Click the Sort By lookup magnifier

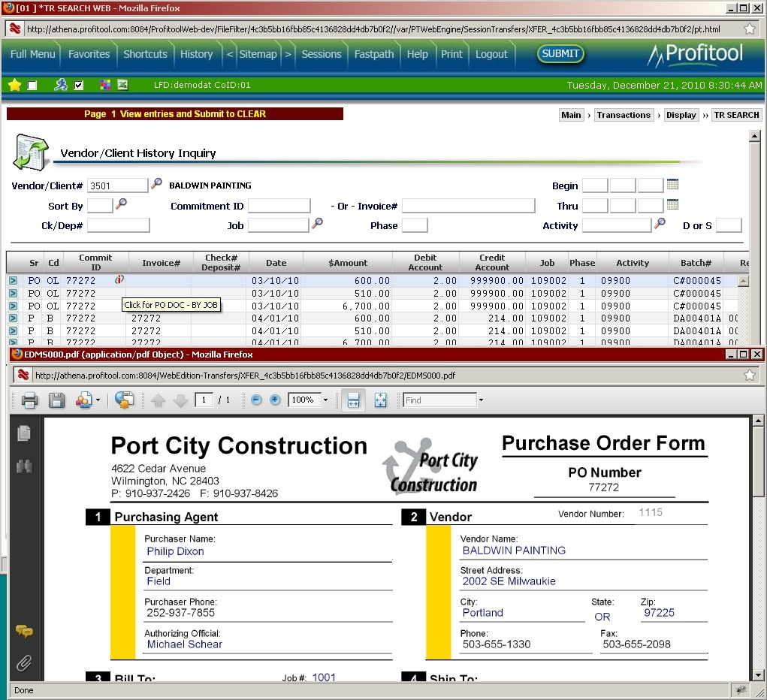click(x=121, y=204)
